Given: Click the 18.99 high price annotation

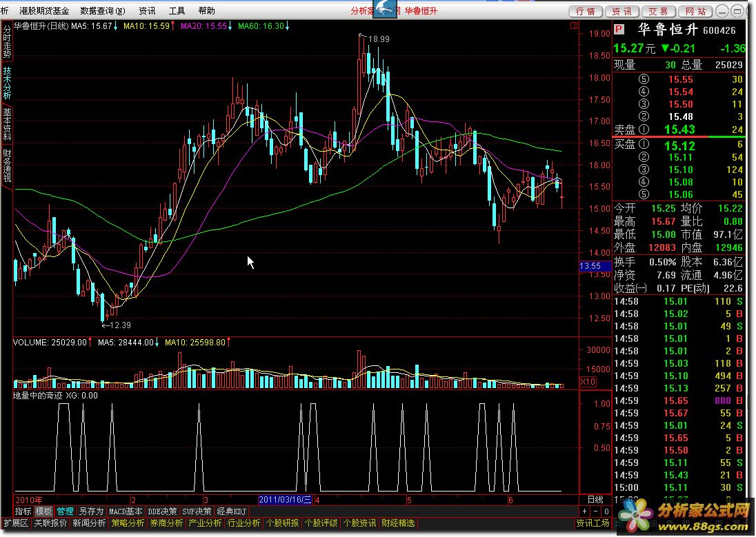Looking at the screenshot, I should point(379,39).
